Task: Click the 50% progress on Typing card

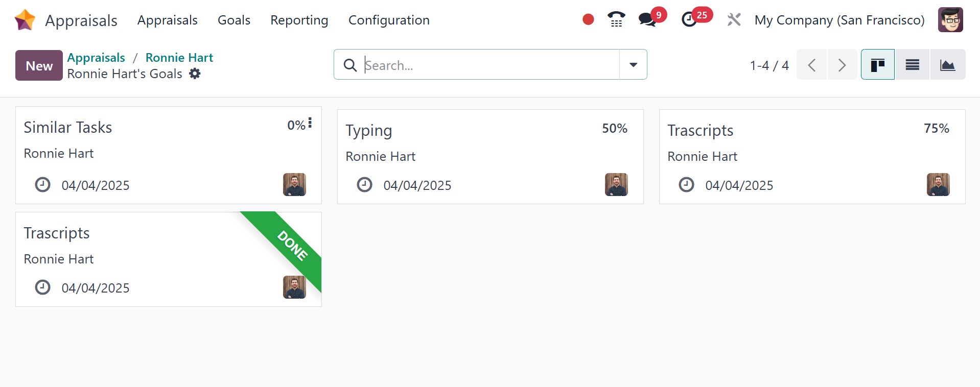Action: [x=614, y=129]
